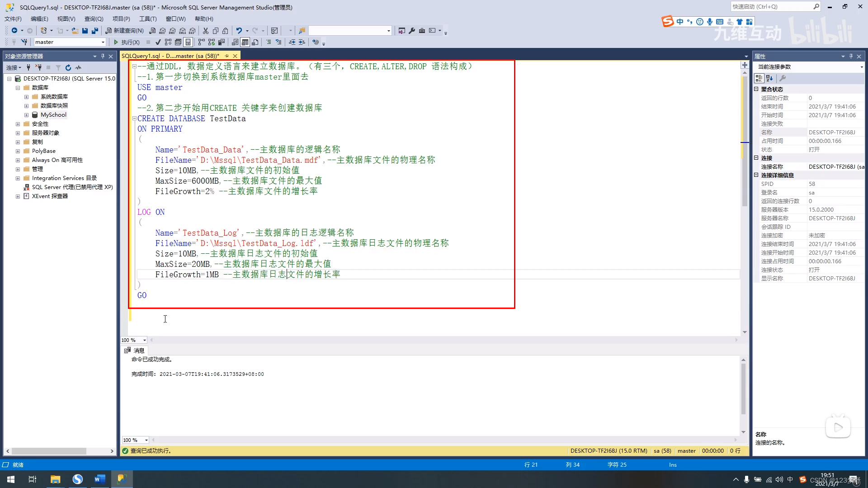Click the 新建查询(N) button
The image size is (868, 488).
(124, 30)
